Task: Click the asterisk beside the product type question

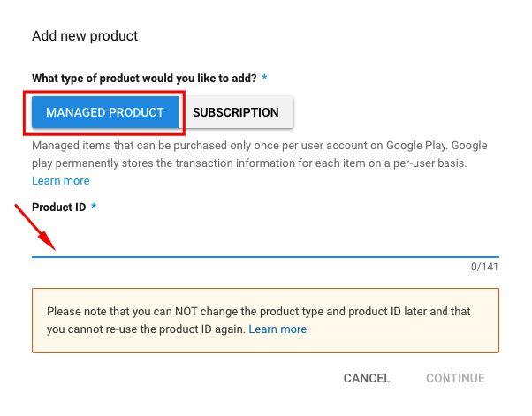Action: coord(264,77)
